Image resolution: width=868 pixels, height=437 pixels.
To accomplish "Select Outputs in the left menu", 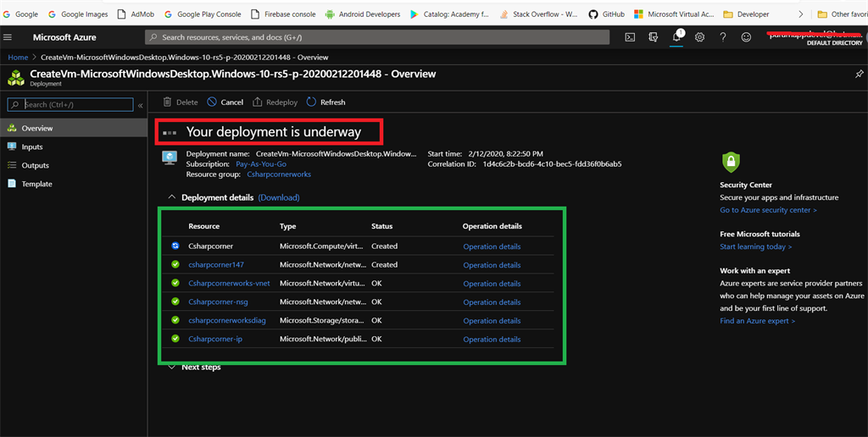I will [x=74, y=165].
